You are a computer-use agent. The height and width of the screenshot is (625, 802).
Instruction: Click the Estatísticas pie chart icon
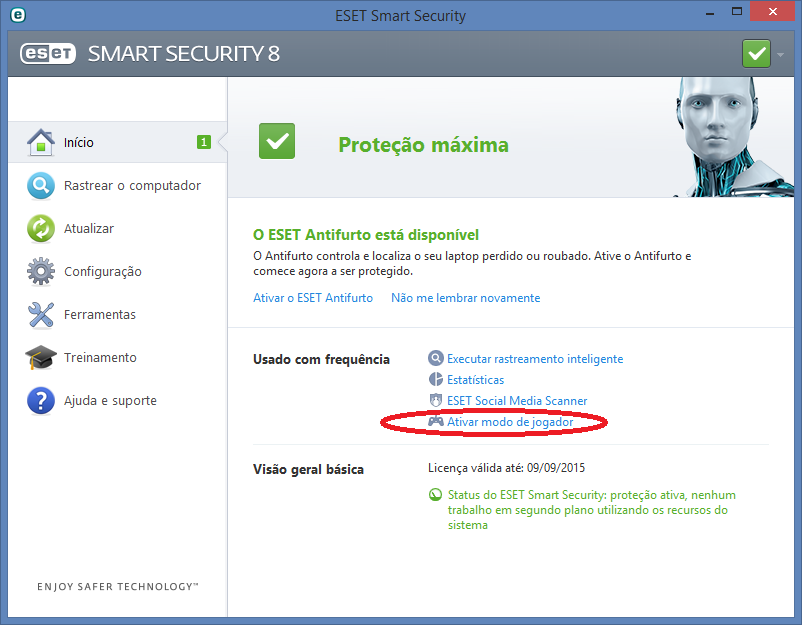tap(436, 380)
